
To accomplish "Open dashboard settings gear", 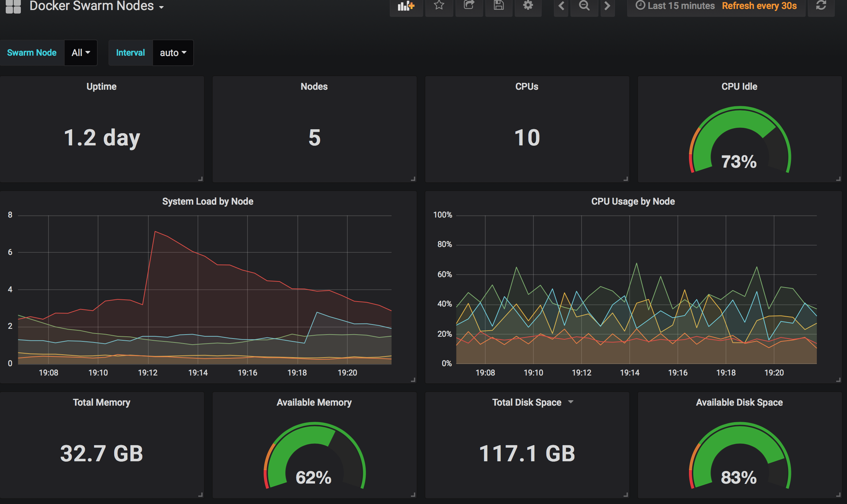I will click(x=528, y=5).
